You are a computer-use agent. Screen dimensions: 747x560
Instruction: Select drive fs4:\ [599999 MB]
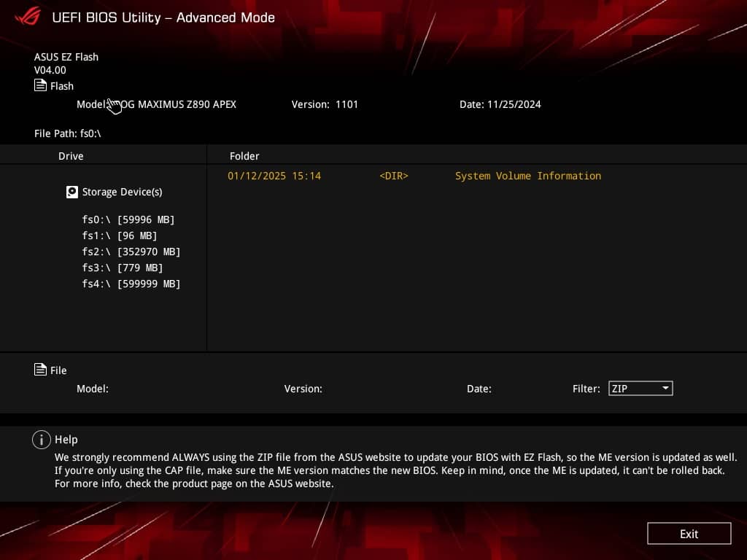coord(131,284)
